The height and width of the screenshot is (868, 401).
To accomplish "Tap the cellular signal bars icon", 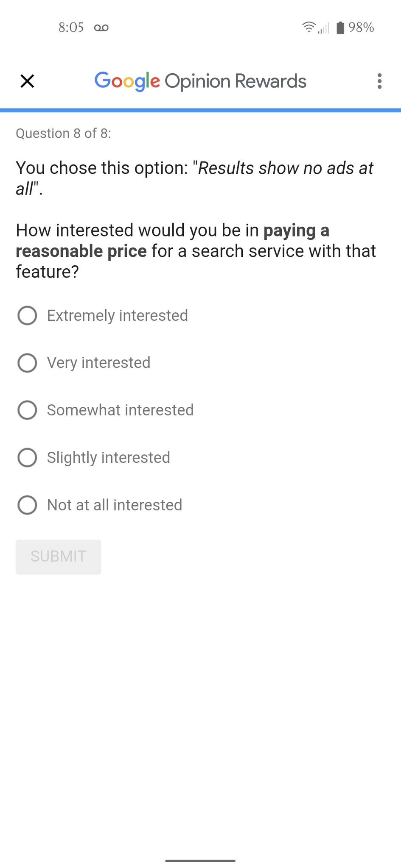I will tap(324, 28).
